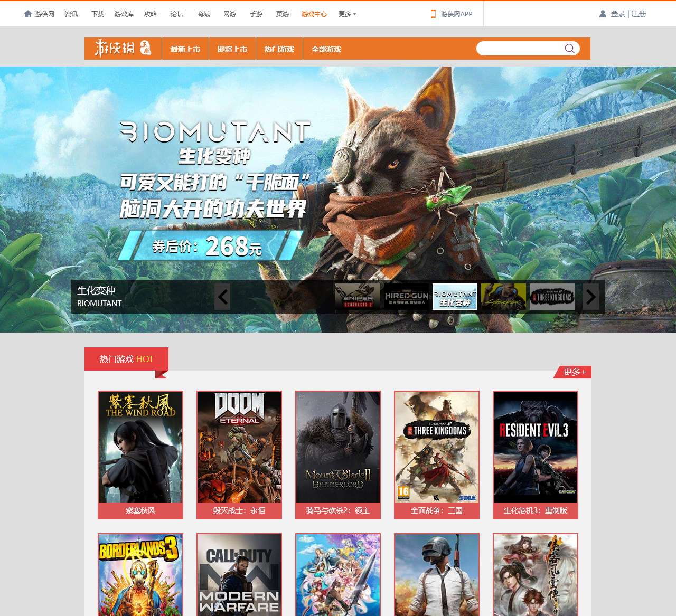Select Three Kingdoms carousel thumbnail

tap(552, 297)
